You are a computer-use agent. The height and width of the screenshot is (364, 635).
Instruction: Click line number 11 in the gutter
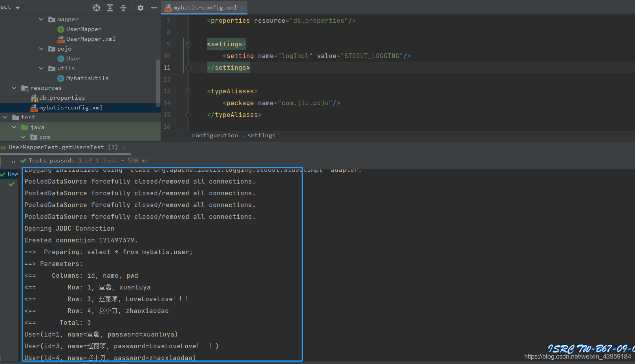[167, 67]
